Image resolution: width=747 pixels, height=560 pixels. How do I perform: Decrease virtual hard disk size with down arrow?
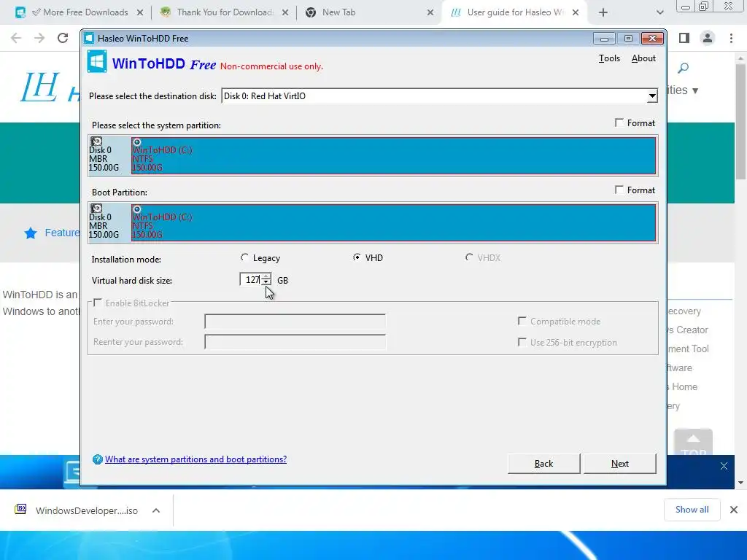coord(266,283)
